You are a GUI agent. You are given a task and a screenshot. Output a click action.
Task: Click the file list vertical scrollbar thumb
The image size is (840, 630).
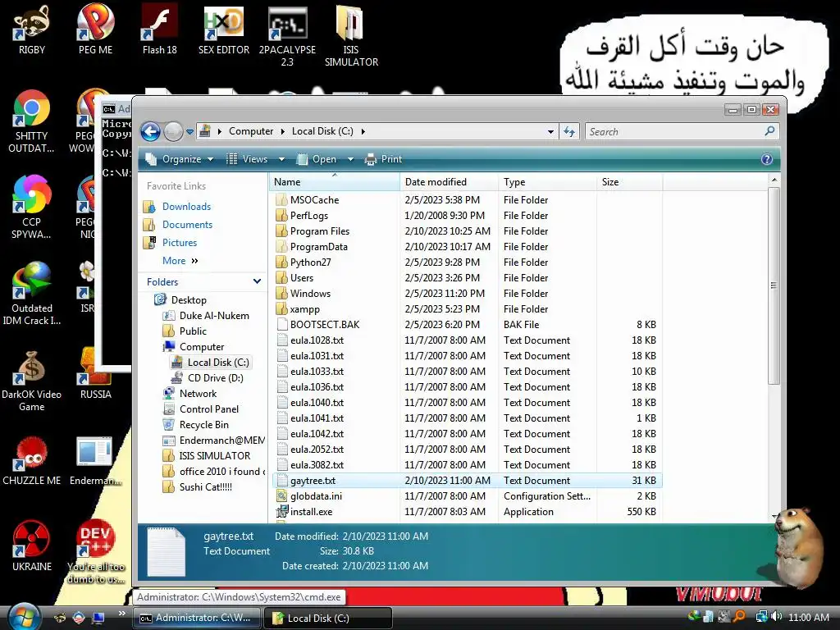774,286
